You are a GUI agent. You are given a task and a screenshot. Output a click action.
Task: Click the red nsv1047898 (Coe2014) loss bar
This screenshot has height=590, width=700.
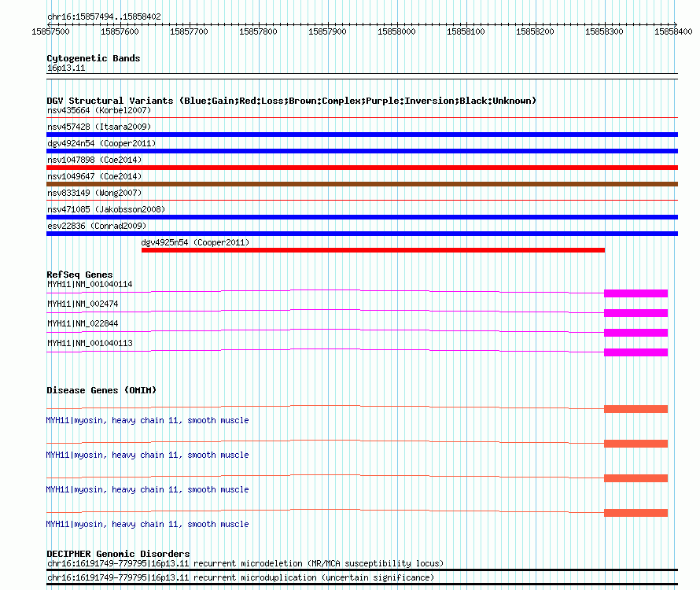coord(362,168)
